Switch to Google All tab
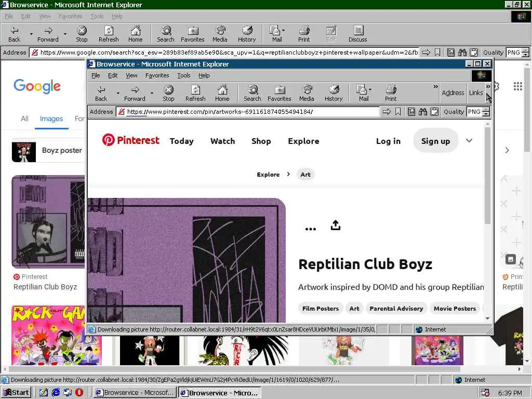Viewport: 532px width, 399px height. [x=24, y=119]
